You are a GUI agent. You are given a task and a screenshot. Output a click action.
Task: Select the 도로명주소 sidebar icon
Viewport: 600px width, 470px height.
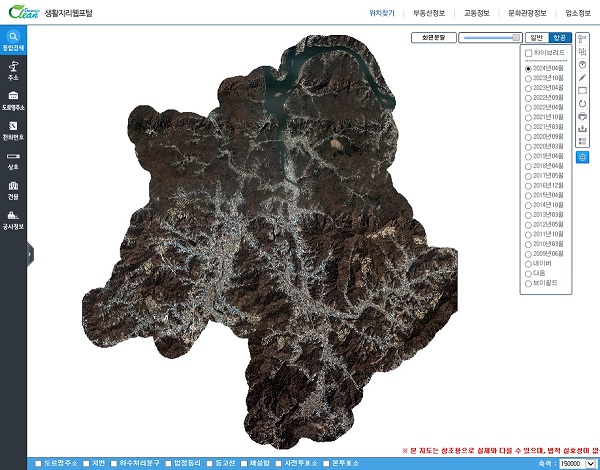13,100
